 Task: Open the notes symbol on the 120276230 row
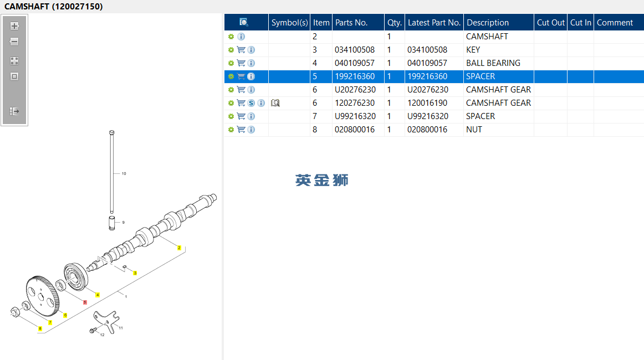[275, 103]
